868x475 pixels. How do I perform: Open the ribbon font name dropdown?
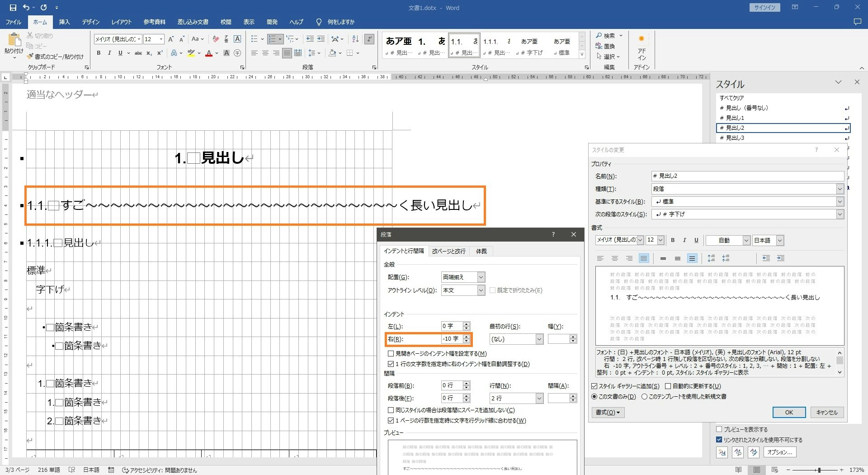tap(139, 39)
